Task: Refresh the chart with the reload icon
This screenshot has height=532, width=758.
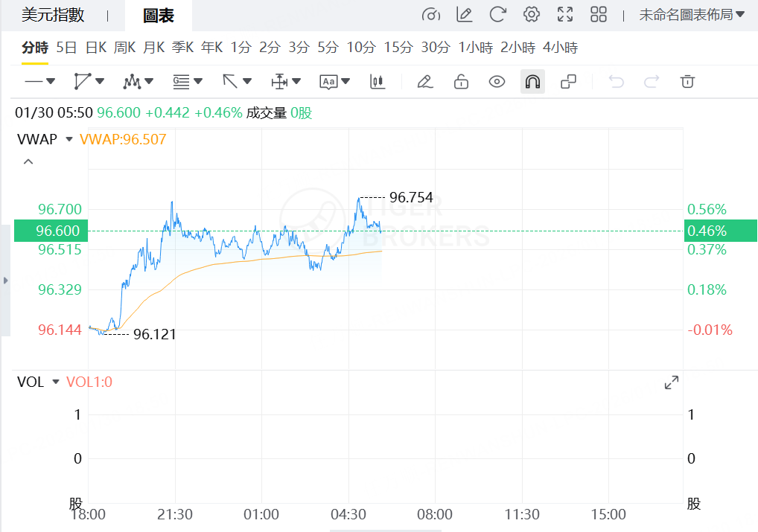Action: (497, 14)
